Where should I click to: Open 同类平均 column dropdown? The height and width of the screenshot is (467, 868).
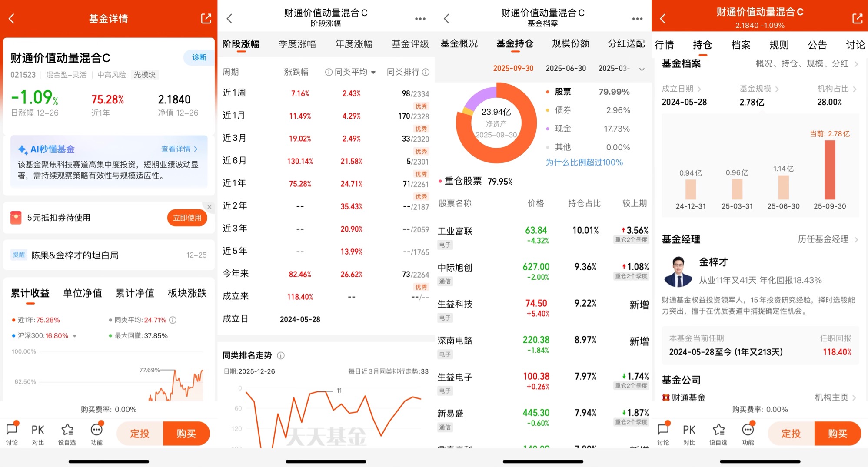click(373, 73)
